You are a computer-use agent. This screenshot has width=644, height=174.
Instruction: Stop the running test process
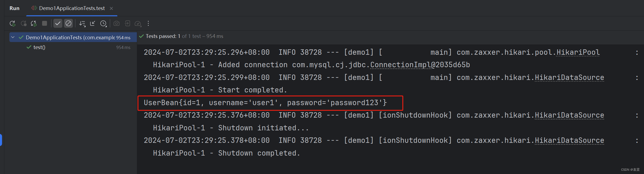[44, 24]
